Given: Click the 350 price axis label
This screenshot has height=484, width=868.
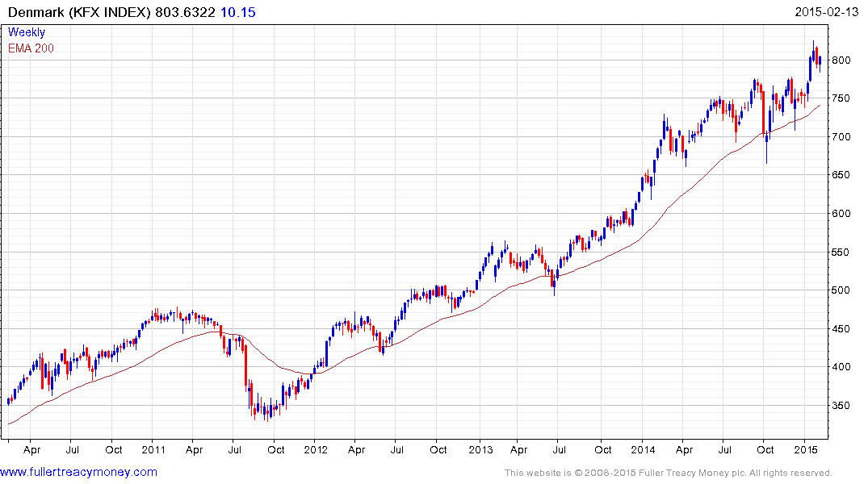Looking at the screenshot, I should click(841, 406).
